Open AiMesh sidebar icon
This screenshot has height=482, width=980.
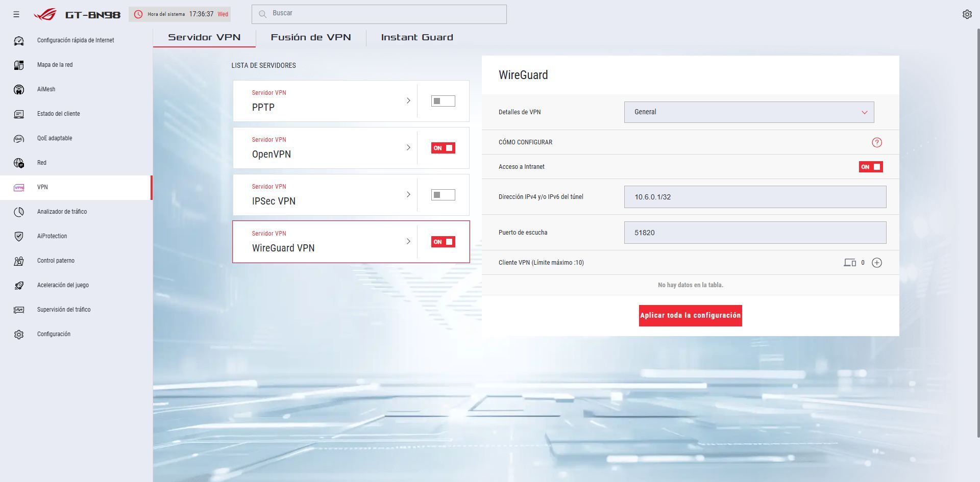(19, 89)
